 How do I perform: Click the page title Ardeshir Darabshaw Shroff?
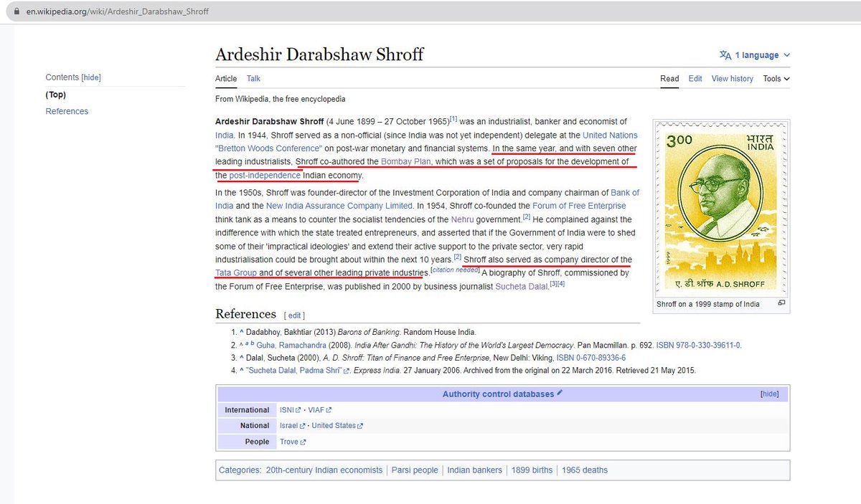319,54
